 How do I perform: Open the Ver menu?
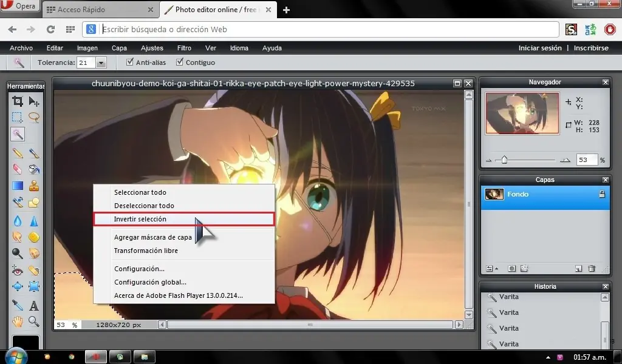211,48
